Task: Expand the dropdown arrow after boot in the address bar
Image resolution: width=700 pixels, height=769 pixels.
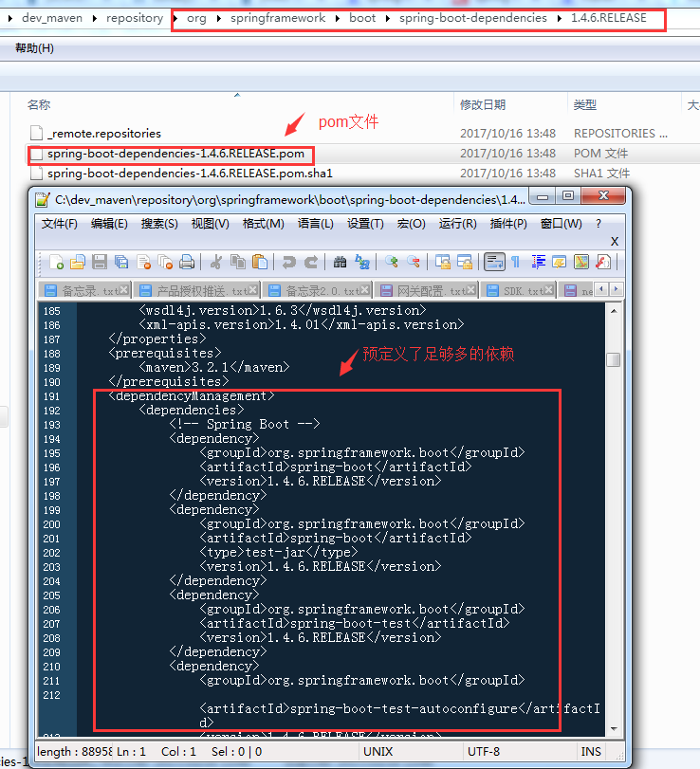Action: coord(388,19)
